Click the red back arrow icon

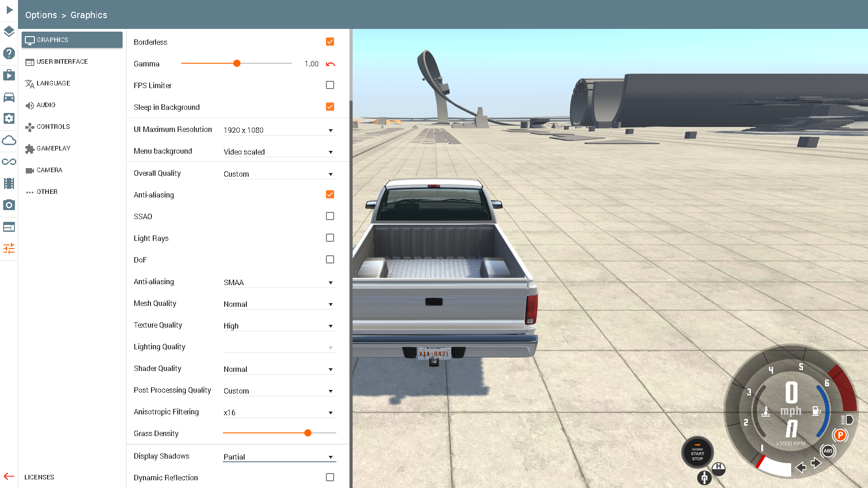[9, 476]
